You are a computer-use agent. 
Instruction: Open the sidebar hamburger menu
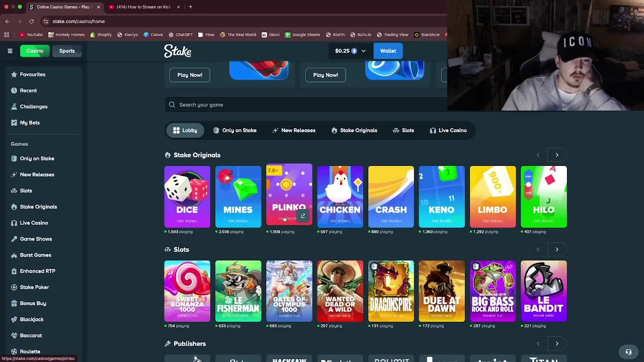click(10, 51)
